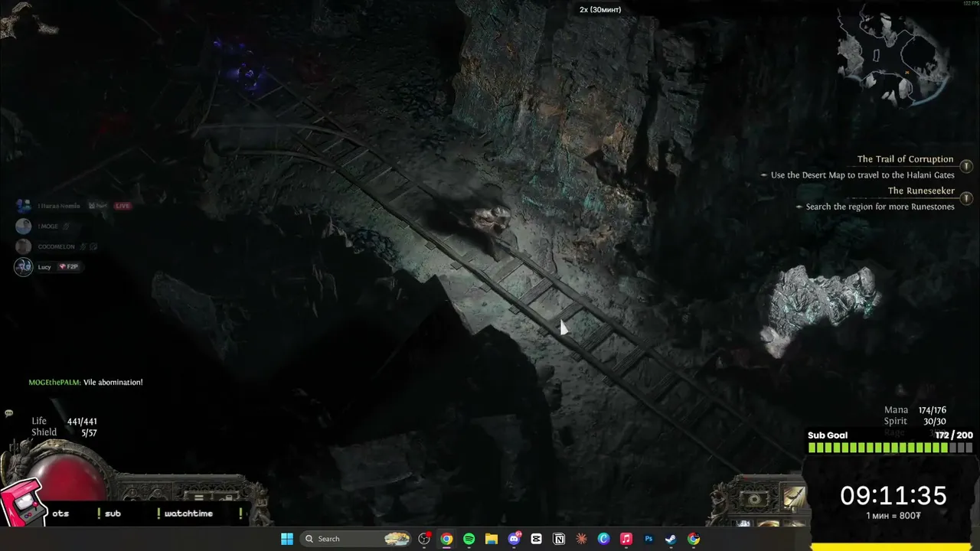Click the Shield 5/57 readout
980x551 pixels.
[x=64, y=432]
